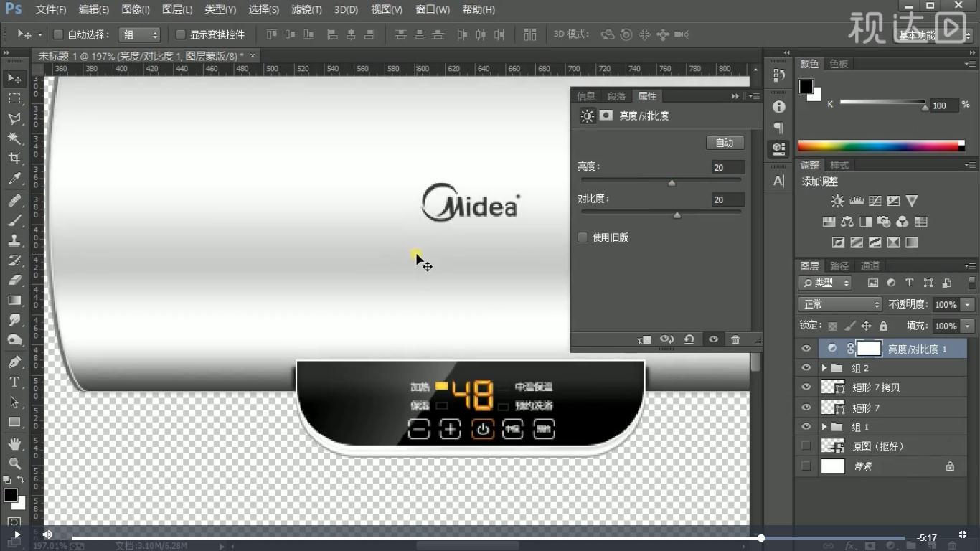Hide the 组 1 layer group

[x=806, y=427]
